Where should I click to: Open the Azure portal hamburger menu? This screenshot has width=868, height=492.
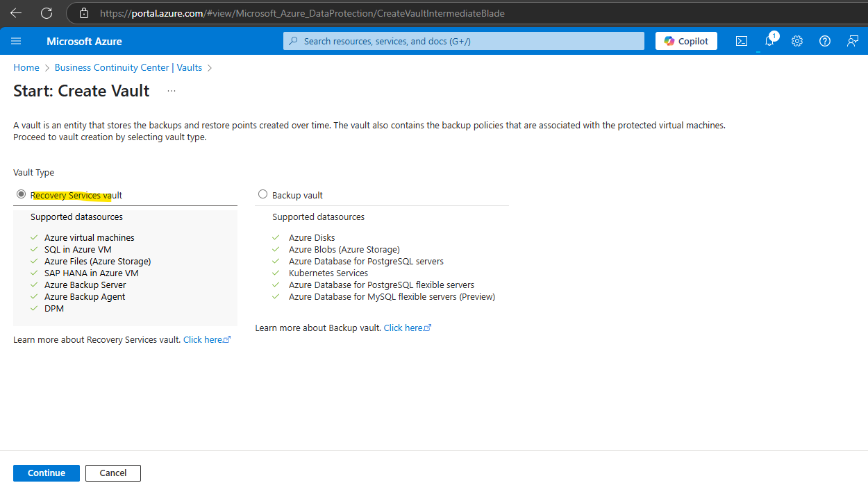tap(16, 41)
